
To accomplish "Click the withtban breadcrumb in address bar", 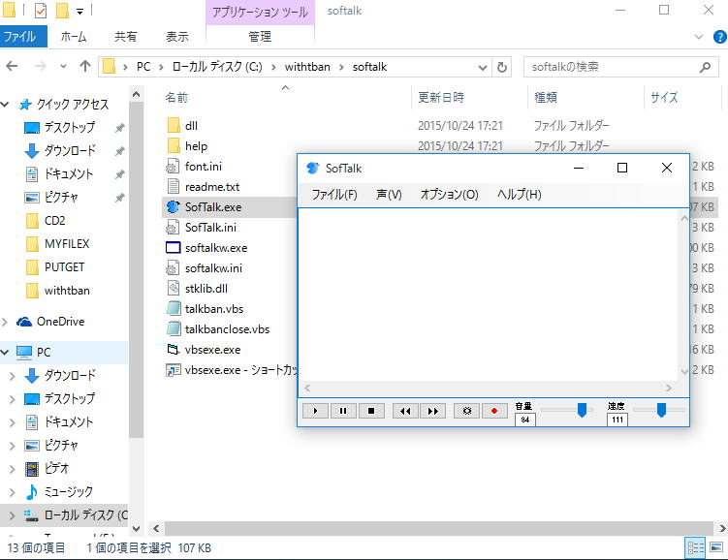I will [307, 67].
